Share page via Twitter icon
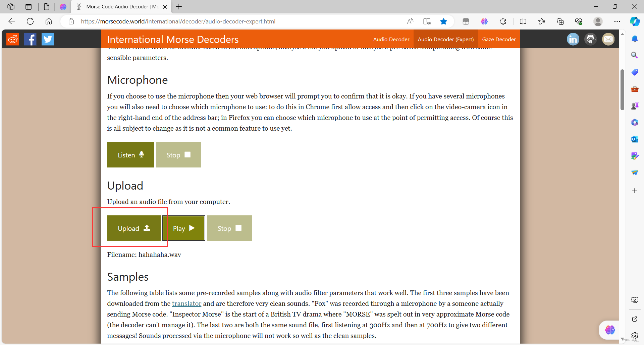Image resolution: width=644 pixels, height=345 pixels. pos(48,39)
